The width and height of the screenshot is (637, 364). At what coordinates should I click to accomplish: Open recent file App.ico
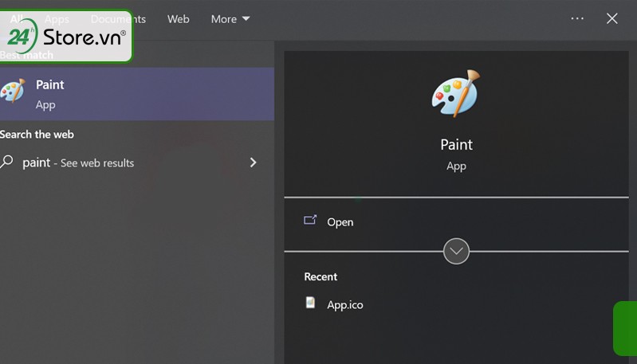344,305
